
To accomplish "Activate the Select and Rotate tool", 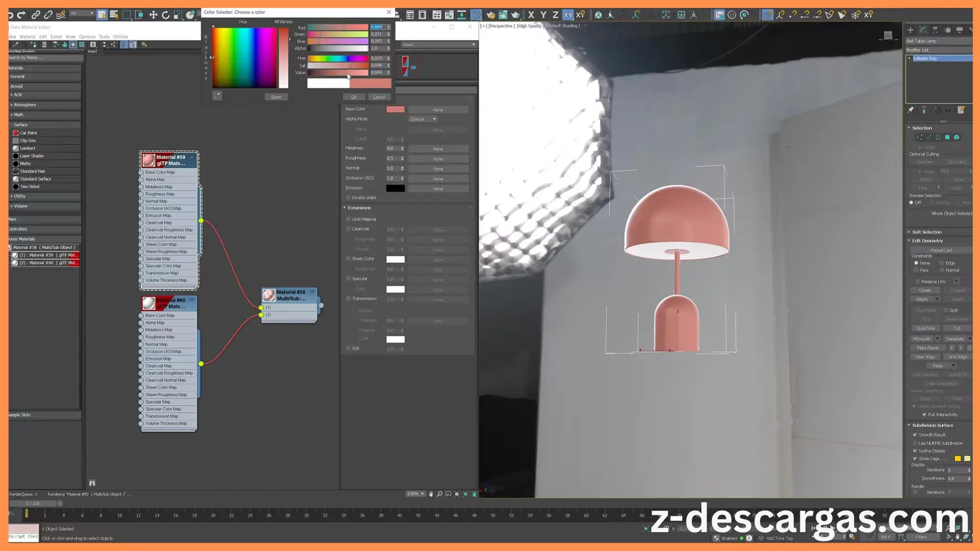I will [x=165, y=15].
